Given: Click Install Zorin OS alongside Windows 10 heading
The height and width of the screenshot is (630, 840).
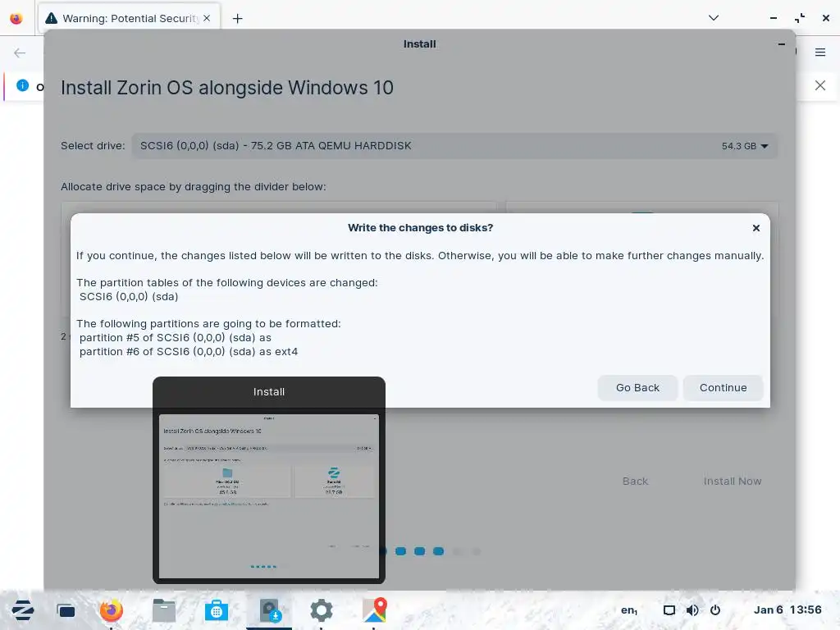Looking at the screenshot, I should coord(227,88).
